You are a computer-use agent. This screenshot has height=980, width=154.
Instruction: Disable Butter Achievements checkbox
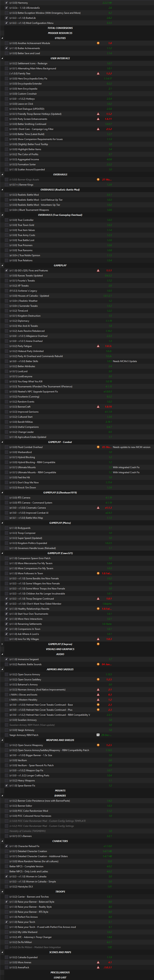click(6, 48)
